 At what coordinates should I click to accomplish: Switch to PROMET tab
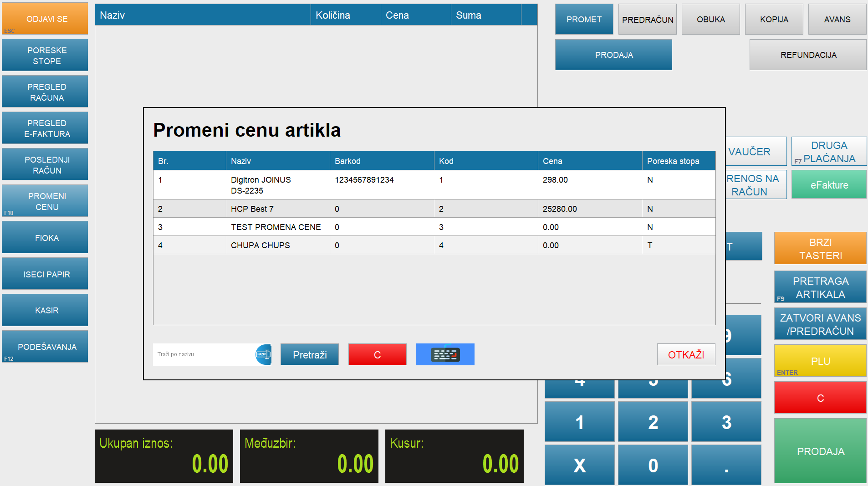coord(584,19)
